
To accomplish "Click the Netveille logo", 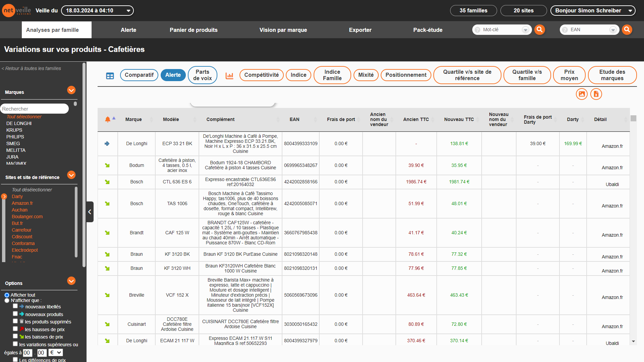I will coord(16,10).
